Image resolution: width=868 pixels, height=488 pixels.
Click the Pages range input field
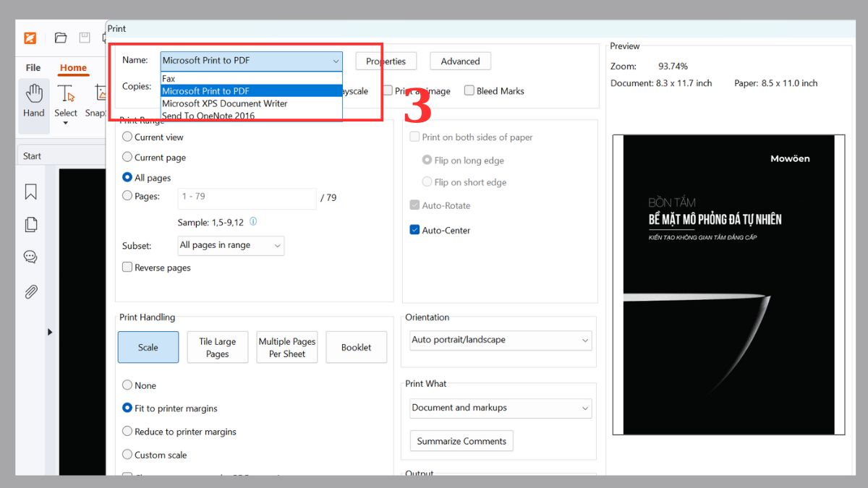click(247, 198)
